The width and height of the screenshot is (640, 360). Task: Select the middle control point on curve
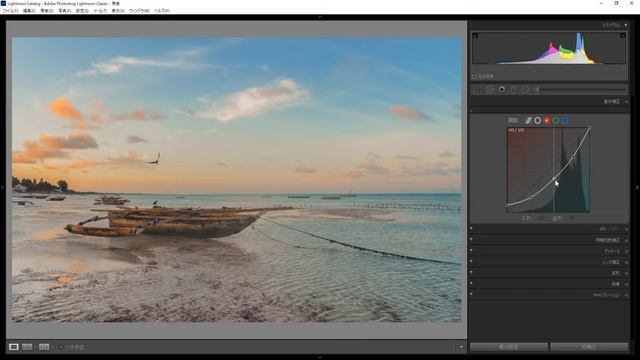(554, 179)
